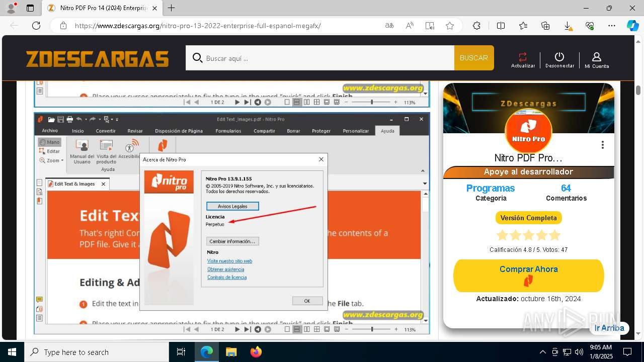Click the Cambiar información… button

pyautogui.click(x=232, y=241)
